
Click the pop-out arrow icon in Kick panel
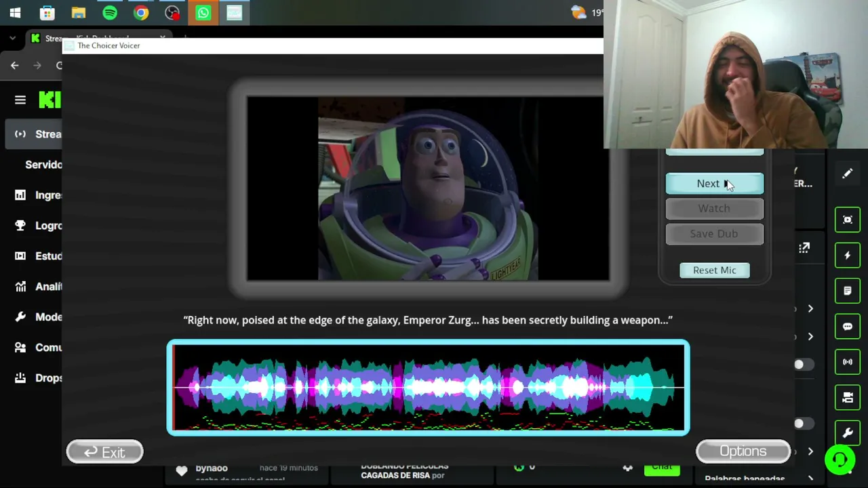(804, 249)
